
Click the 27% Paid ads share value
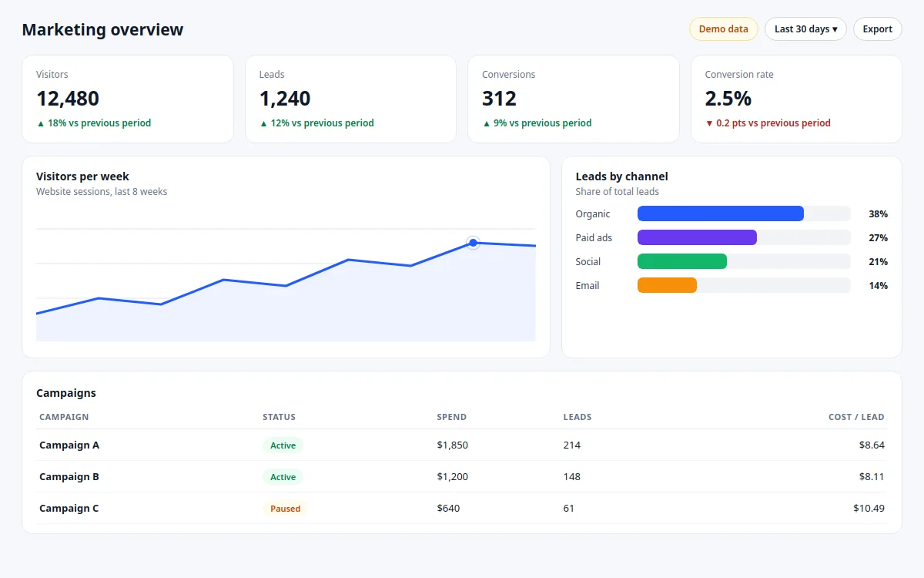click(x=878, y=237)
